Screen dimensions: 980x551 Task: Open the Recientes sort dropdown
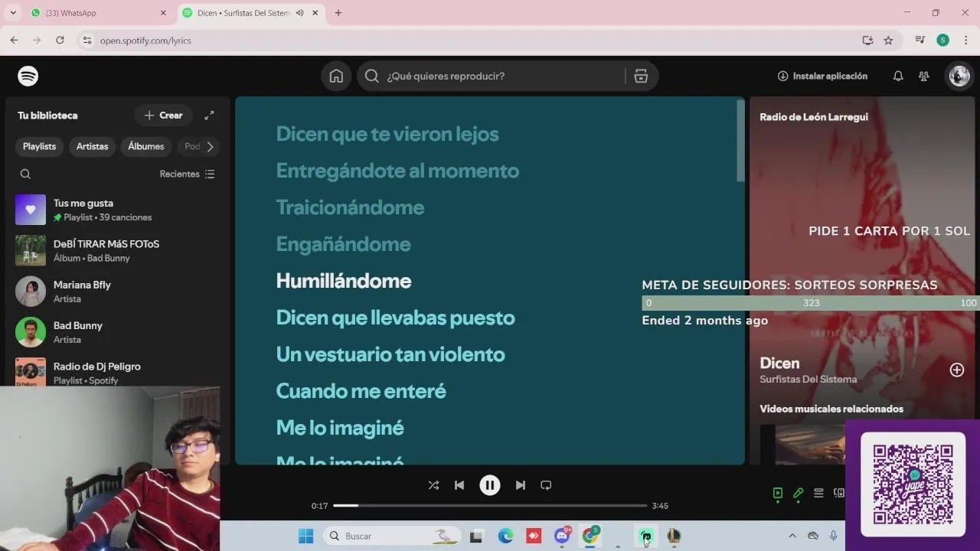pos(187,174)
